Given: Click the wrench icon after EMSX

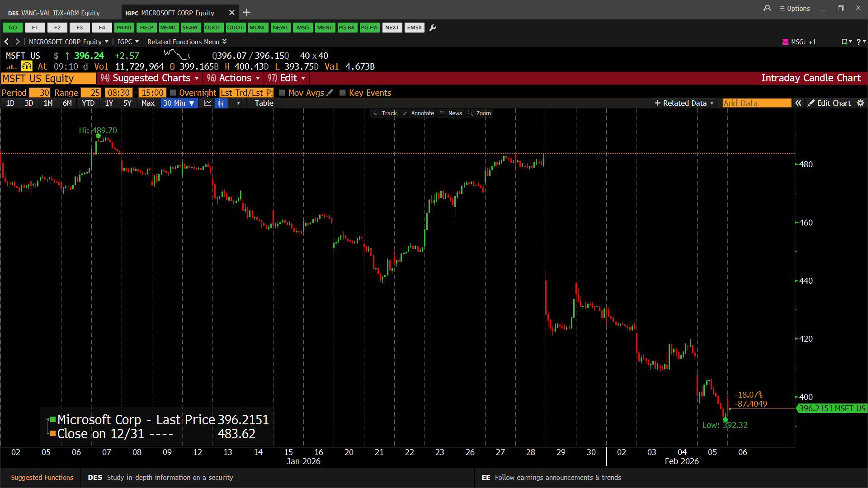Looking at the screenshot, I should [x=433, y=28].
